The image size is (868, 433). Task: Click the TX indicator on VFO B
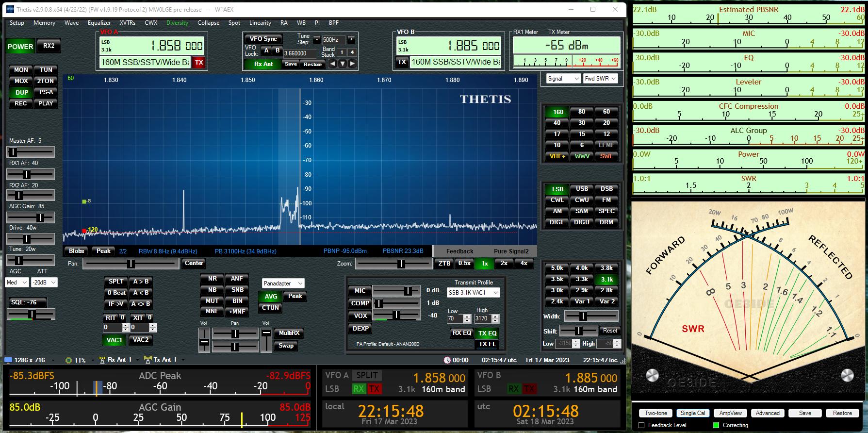click(x=402, y=62)
